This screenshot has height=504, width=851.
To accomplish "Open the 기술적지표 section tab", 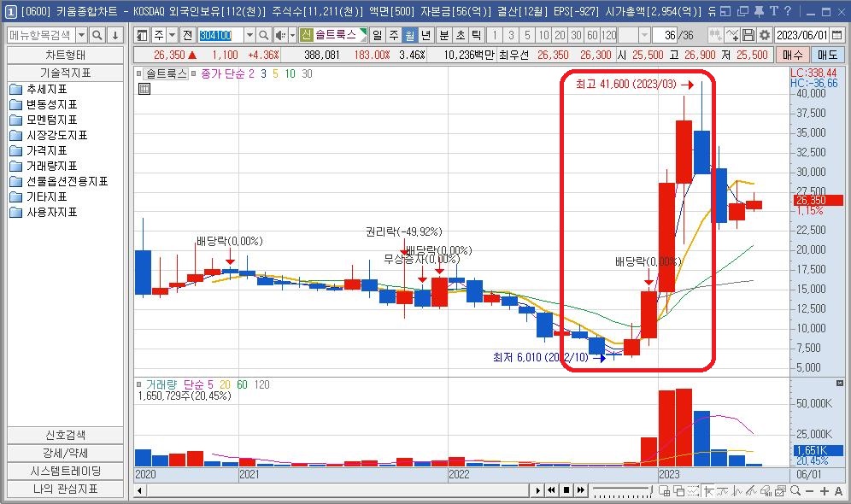I will pyautogui.click(x=65, y=73).
